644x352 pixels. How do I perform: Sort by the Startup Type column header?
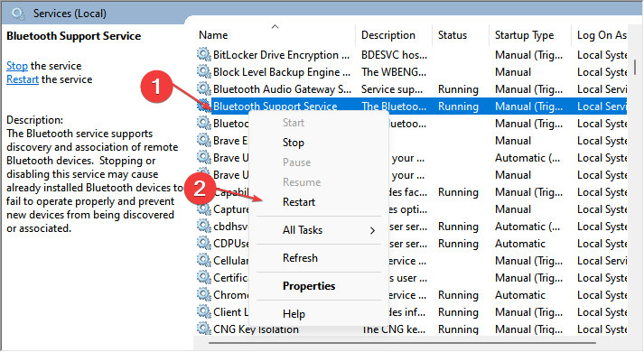click(524, 36)
